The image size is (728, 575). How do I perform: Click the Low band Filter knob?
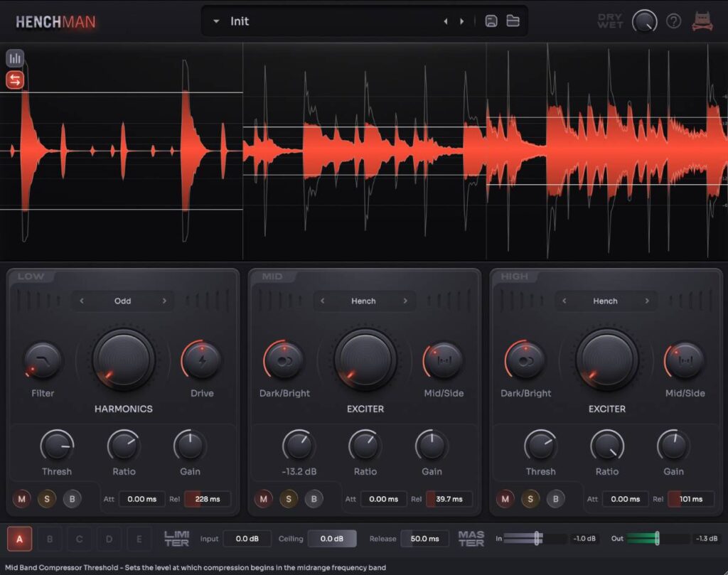coord(43,360)
